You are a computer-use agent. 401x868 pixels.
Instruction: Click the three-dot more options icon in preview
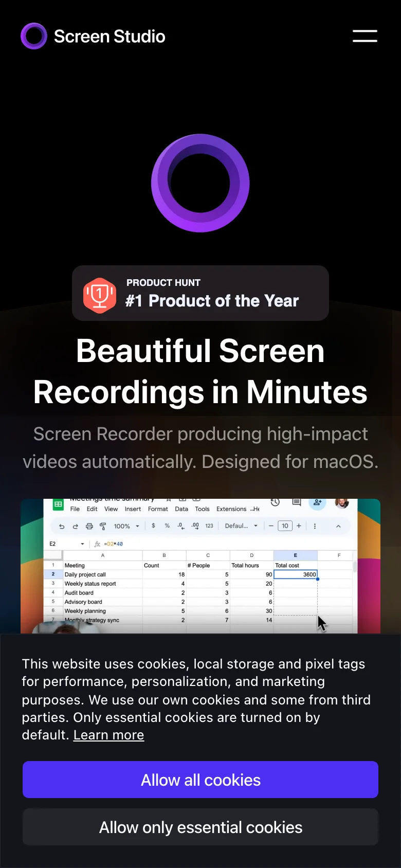point(315,526)
